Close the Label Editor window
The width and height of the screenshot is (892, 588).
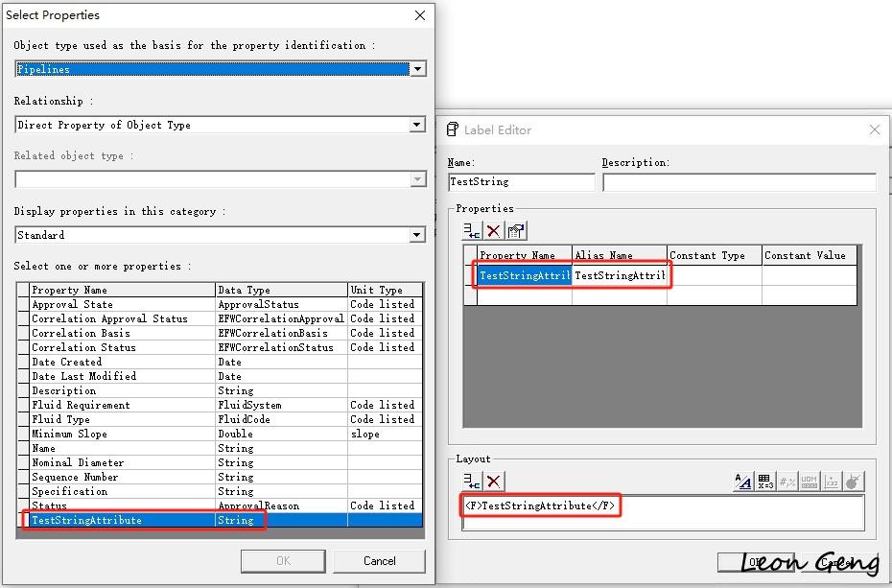(x=875, y=130)
